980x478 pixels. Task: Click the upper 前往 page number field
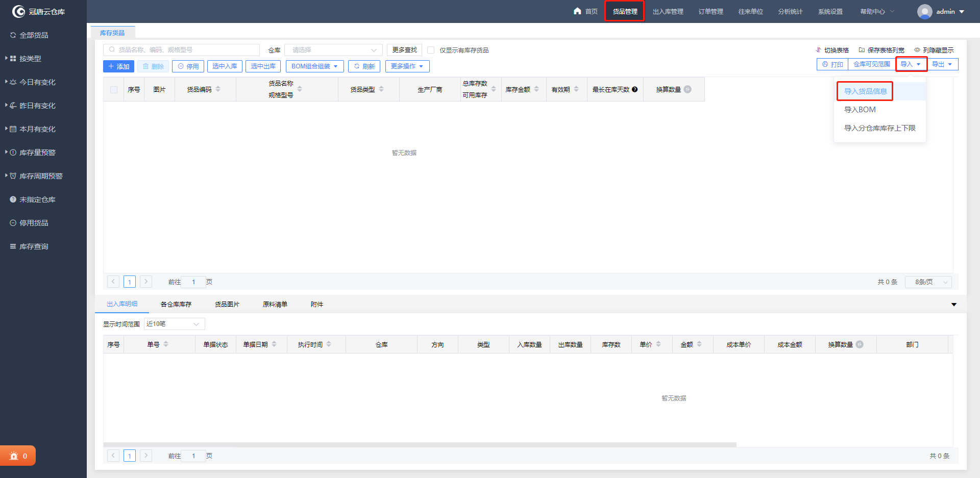pos(193,282)
